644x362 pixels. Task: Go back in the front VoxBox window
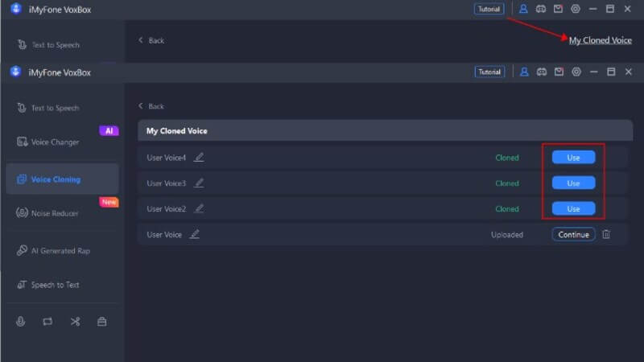pos(151,106)
